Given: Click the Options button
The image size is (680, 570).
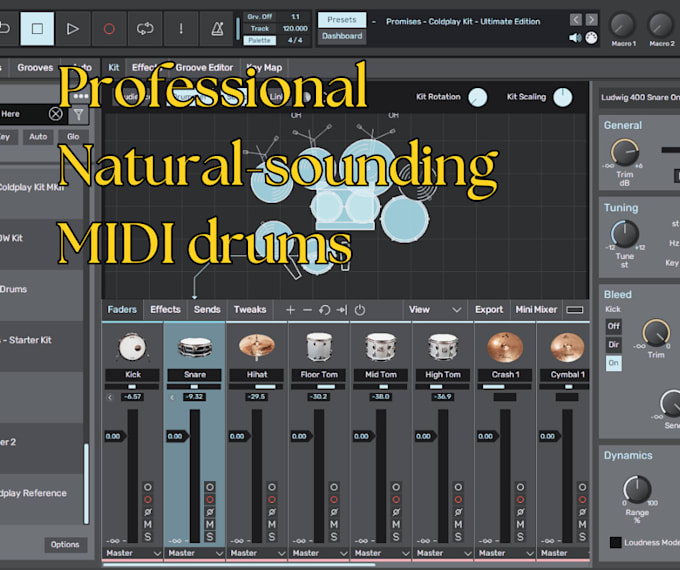Looking at the screenshot, I should coord(65,545).
